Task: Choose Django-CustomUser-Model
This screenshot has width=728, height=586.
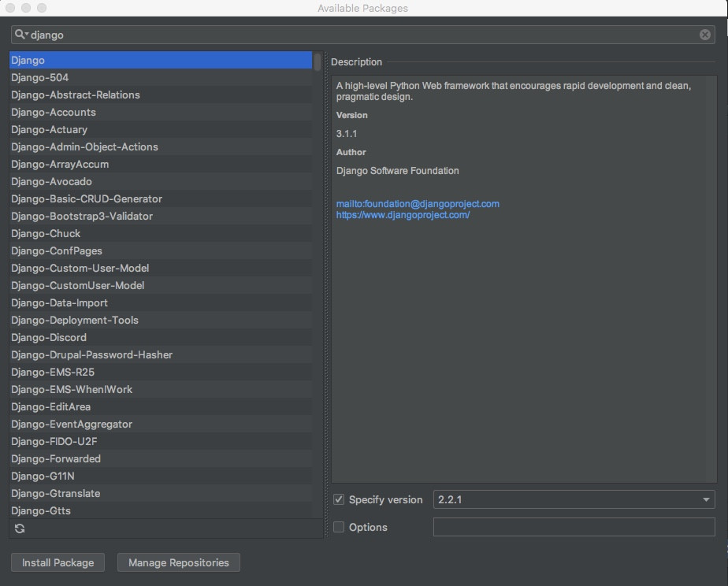Action: (161, 285)
